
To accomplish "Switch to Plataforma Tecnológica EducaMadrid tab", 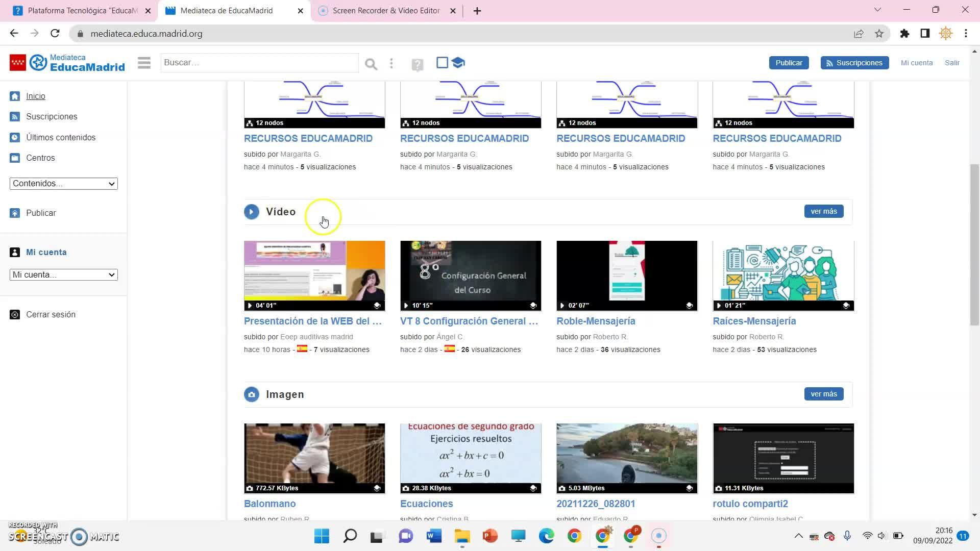I will [82, 11].
